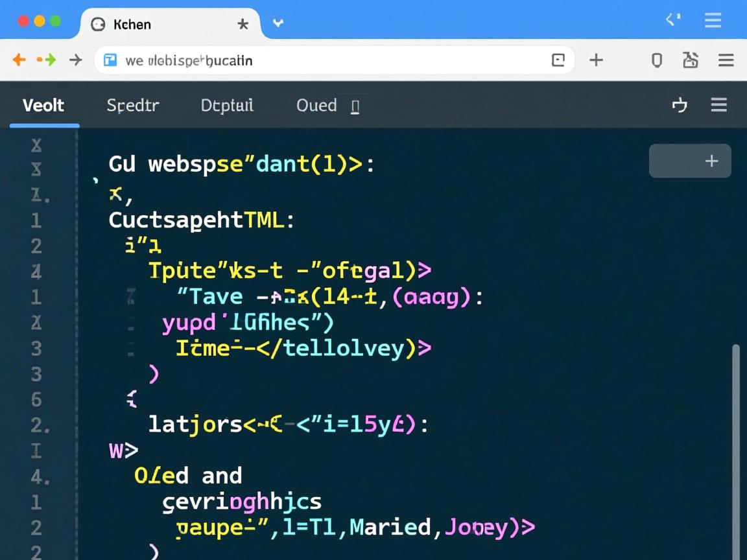This screenshot has width=747, height=560.
Task: Click the shield icon in browser toolbar
Action: [x=656, y=60]
